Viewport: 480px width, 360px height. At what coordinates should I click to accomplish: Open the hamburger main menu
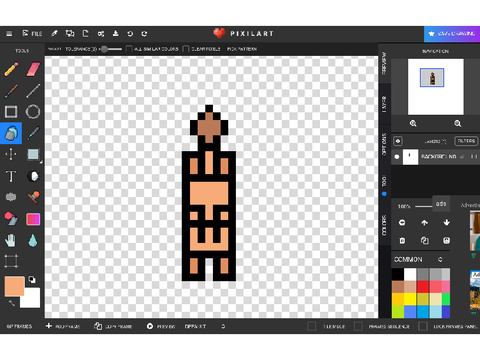[x=9, y=34]
